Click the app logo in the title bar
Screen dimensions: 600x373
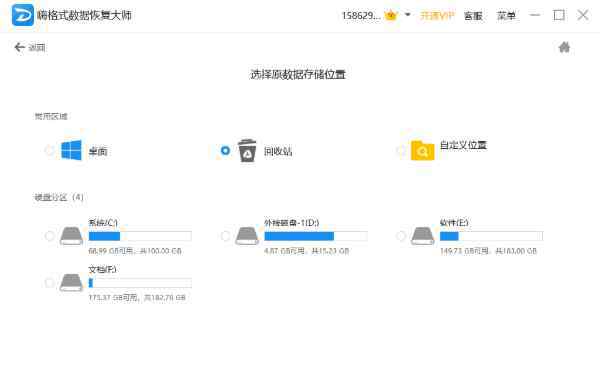coord(23,15)
